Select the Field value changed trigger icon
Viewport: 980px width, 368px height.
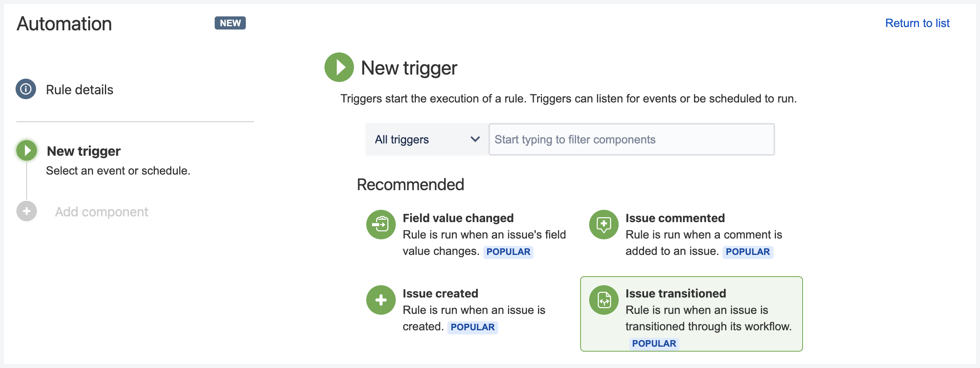380,225
